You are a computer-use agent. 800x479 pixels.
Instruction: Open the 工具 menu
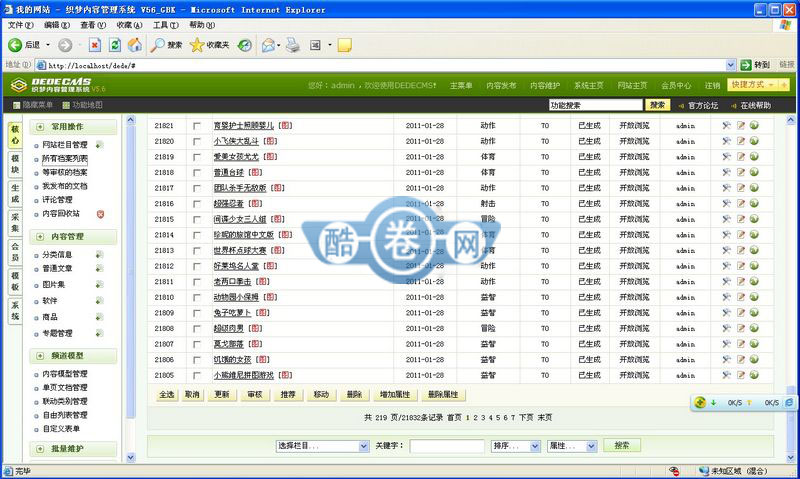pos(166,24)
